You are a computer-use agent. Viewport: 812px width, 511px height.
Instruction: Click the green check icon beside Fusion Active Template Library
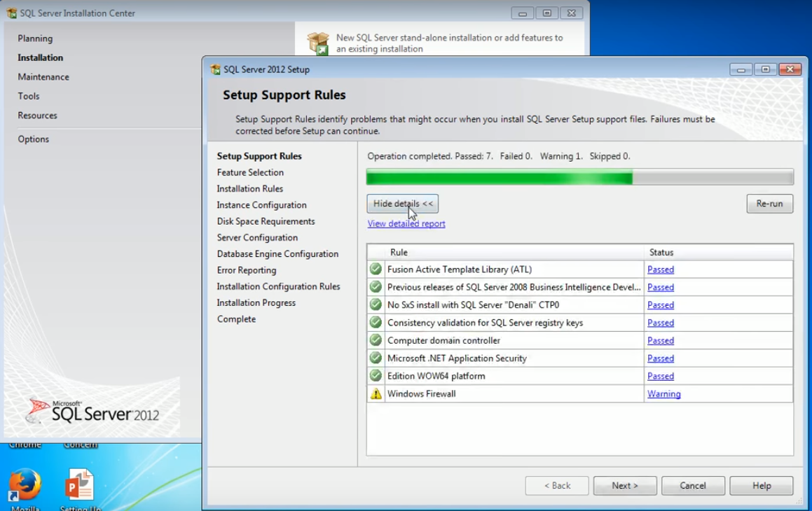376,269
